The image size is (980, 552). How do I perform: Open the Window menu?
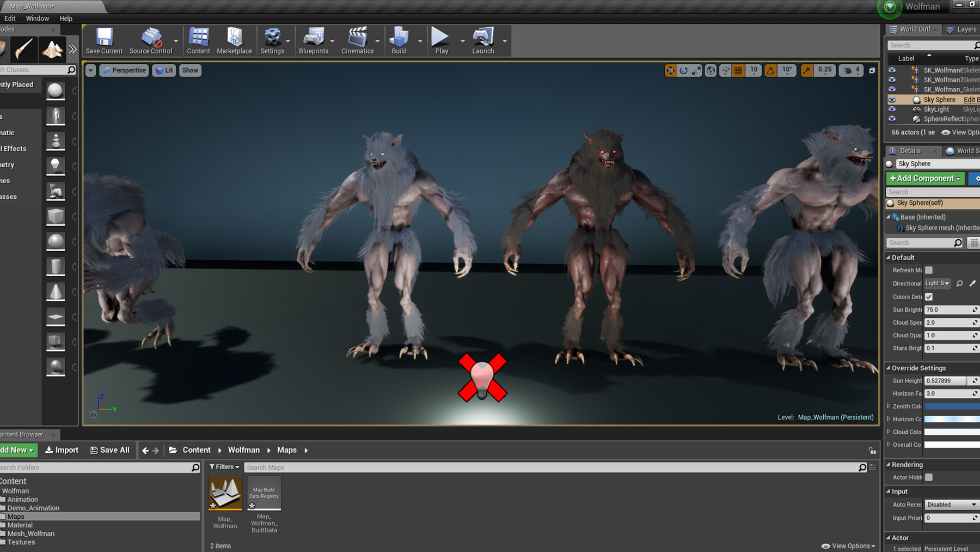click(38, 19)
